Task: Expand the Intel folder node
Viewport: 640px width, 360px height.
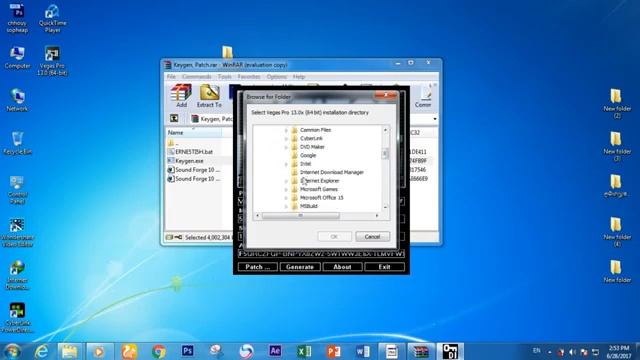Action: click(x=286, y=164)
